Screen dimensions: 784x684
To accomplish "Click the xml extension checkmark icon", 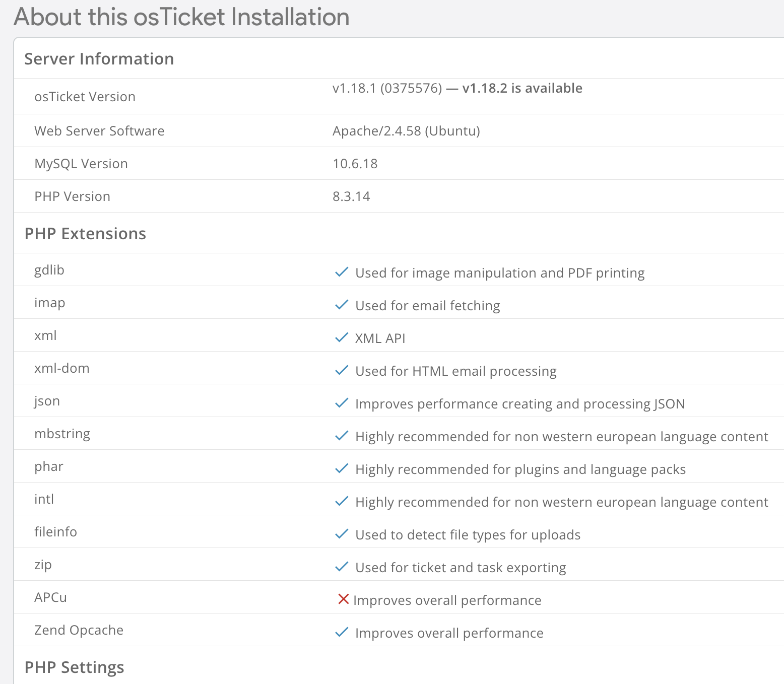I will [342, 338].
